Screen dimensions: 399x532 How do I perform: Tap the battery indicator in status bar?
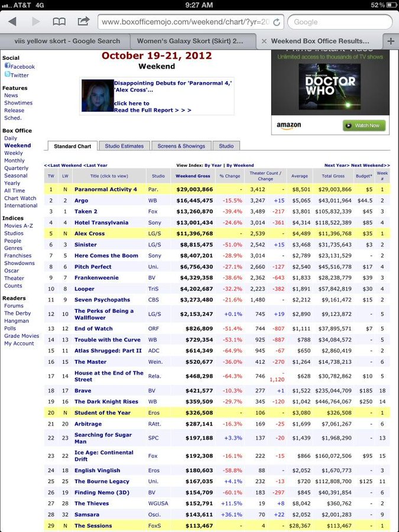coord(392,5)
